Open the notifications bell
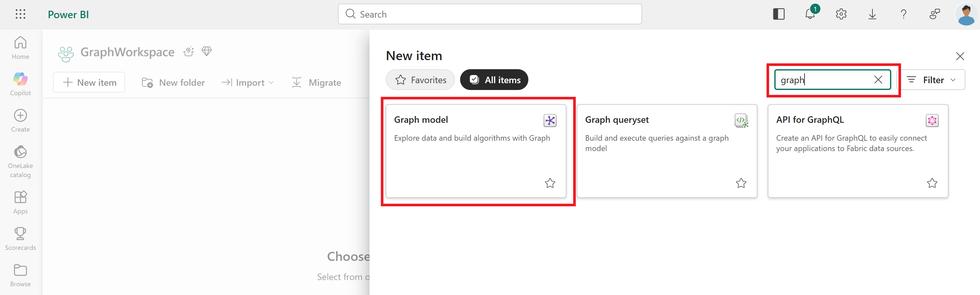 (x=810, y=14)
